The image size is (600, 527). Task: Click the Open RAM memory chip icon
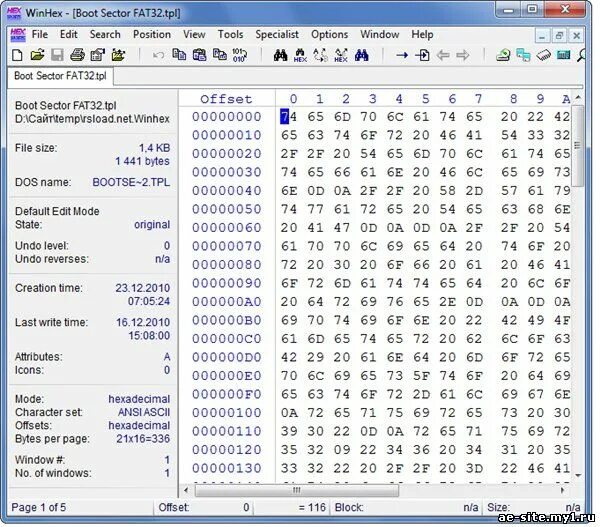point(543,55)
